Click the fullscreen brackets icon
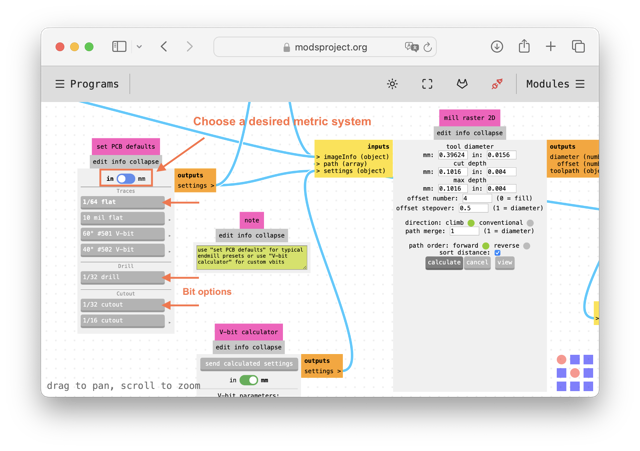Viewport: 640px width, 451px height. (x=427, y=84)
